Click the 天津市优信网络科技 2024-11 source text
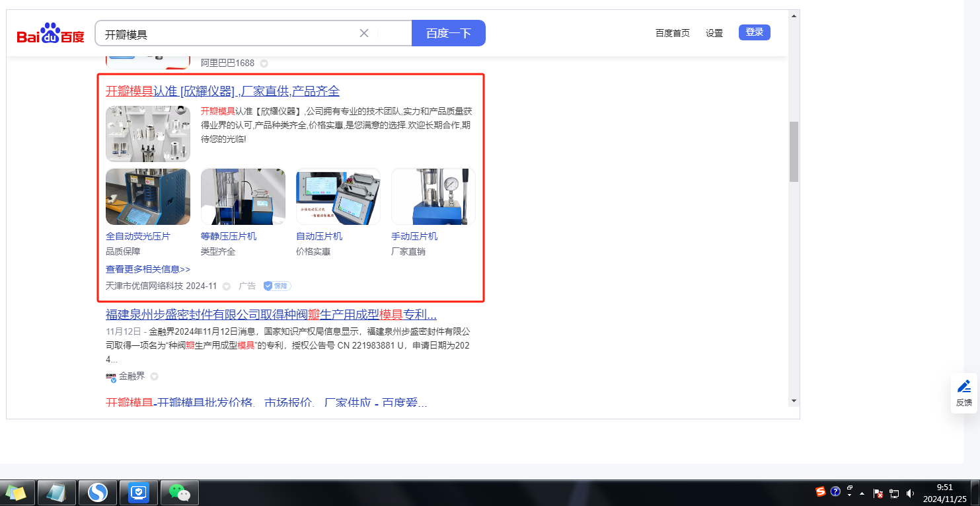 point(161,286)
